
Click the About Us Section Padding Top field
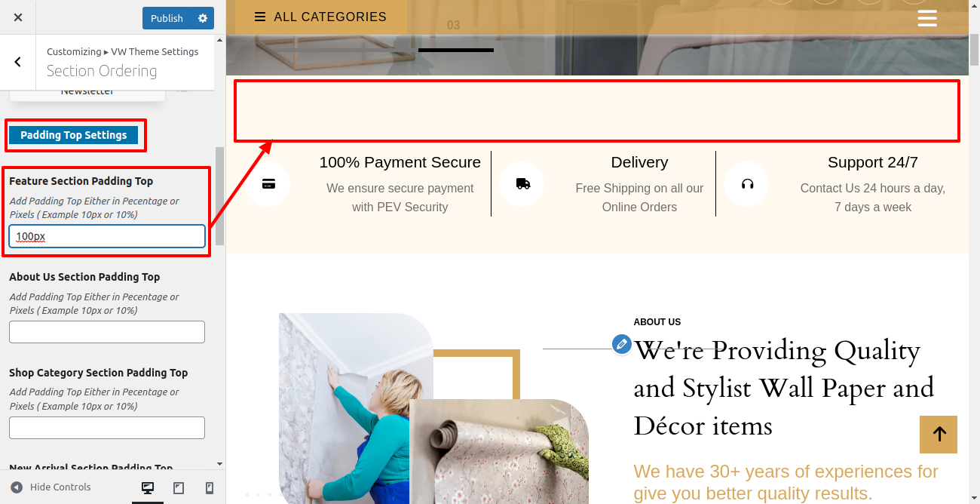pyautogui.click(x=107, y=332)
